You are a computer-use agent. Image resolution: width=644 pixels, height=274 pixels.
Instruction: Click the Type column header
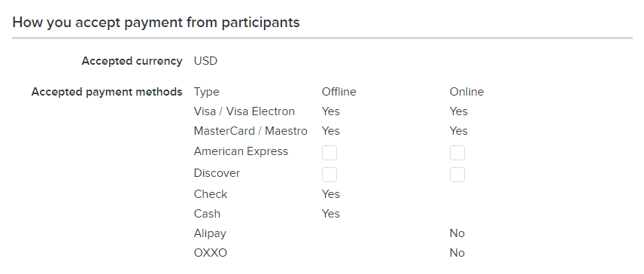click(x=207, y=92)
